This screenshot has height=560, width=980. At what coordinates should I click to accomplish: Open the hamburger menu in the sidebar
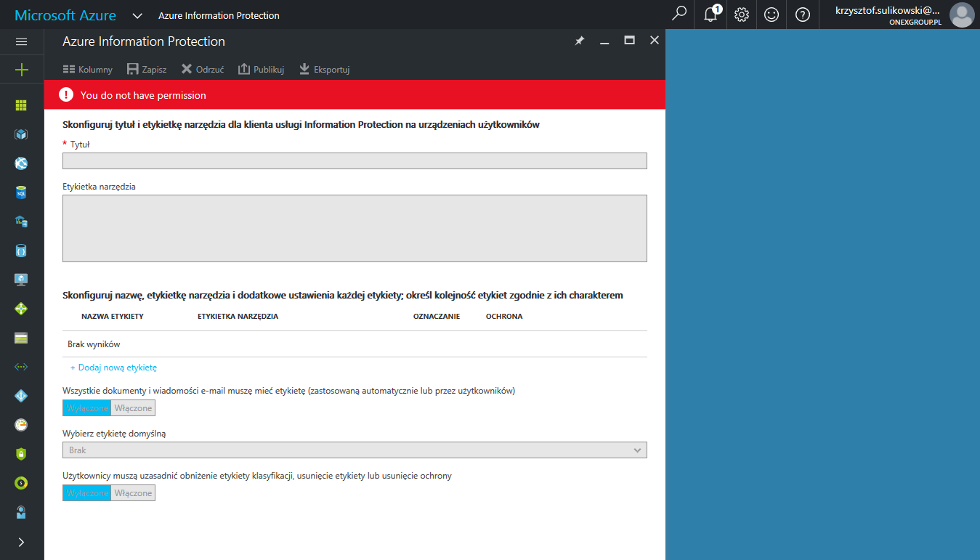click(x=21, y=41)
